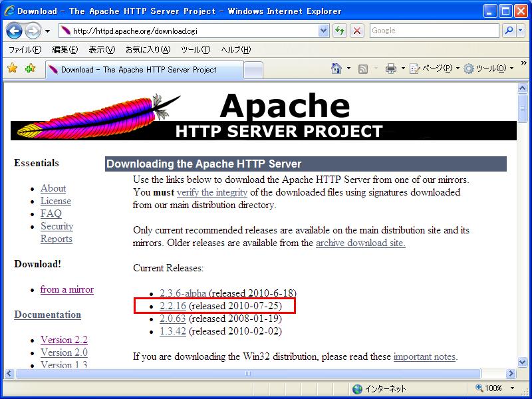Go back with the Back arrow button
Screen dimensions: 532x399
14,31
